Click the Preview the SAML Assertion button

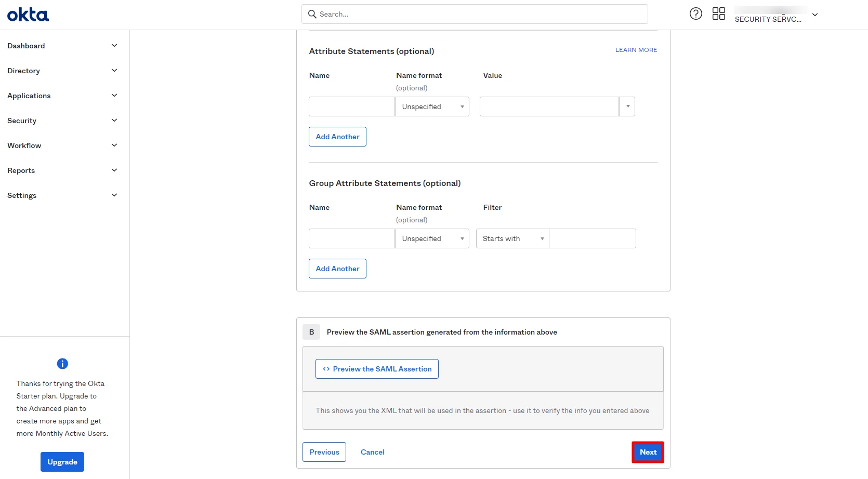pos(376,369)
